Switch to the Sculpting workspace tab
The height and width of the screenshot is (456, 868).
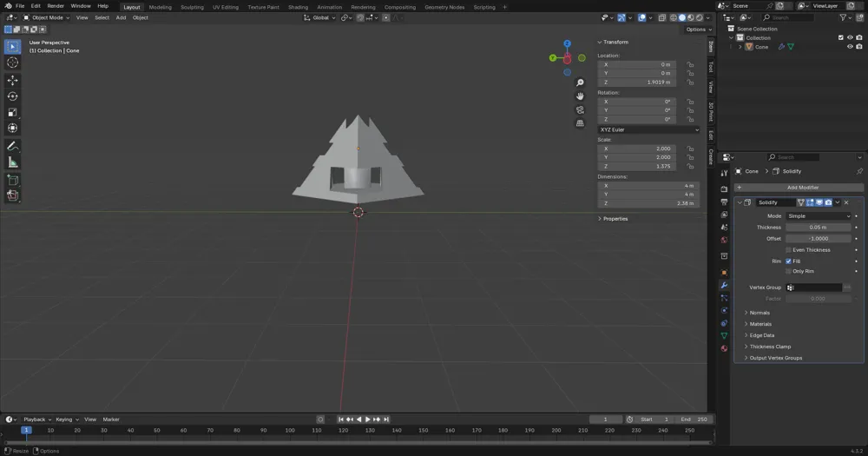coord(192,7)
